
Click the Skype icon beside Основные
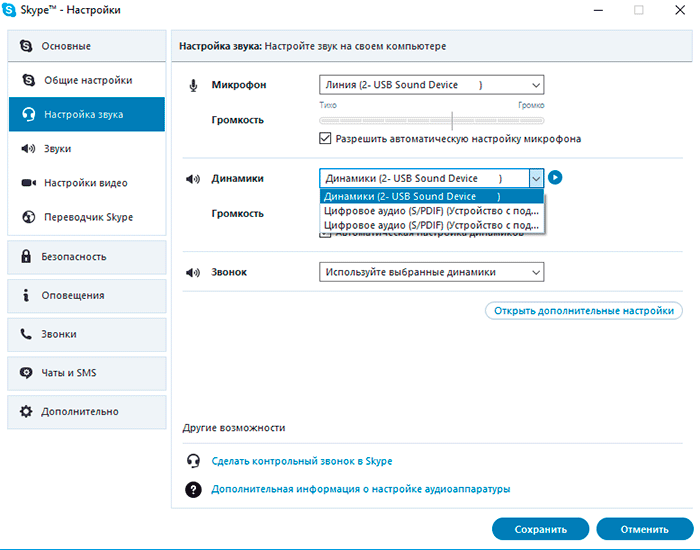coord(26,46)
